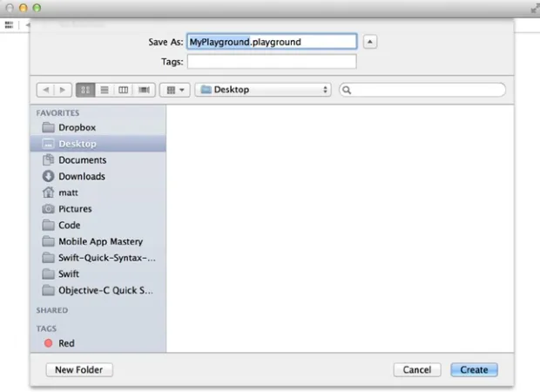Click the SHARED section header
Viewport: 540px width, 392px height.
[52, 310]
